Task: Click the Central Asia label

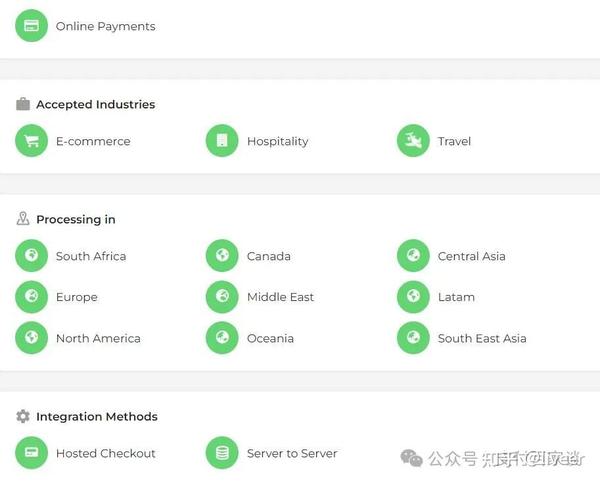Action: point(471,256)
